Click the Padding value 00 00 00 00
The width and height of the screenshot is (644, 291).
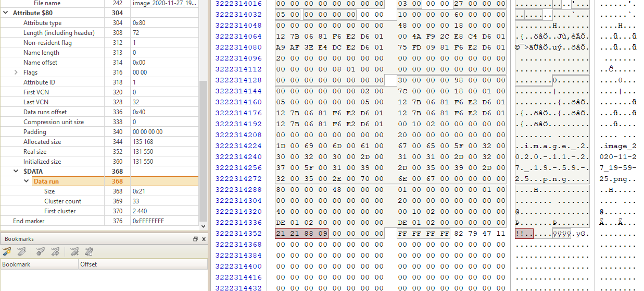pyautogui.click(x=148, y=132)
